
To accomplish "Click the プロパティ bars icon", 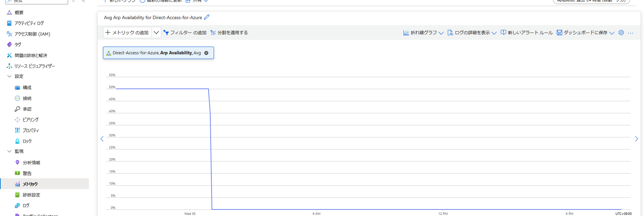I will [x=17, y=130].
